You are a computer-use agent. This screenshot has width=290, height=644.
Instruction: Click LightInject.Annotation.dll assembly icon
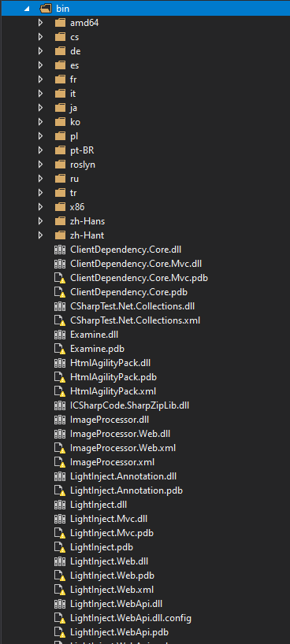(60, 476)
